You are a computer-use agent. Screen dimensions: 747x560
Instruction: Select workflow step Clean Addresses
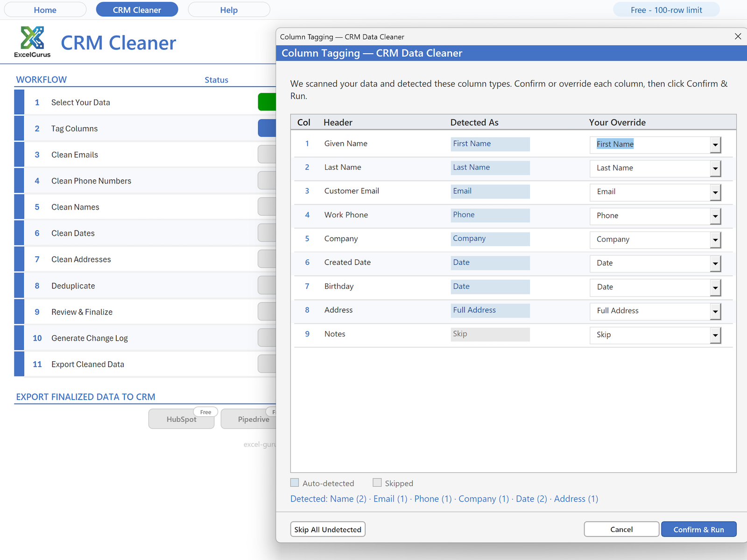pos(145,259)
